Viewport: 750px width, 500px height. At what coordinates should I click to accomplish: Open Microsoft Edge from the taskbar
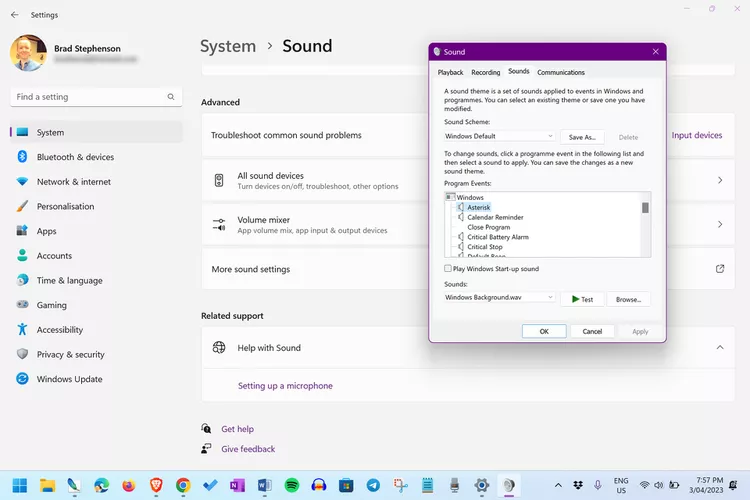click(x=101, y=486)
